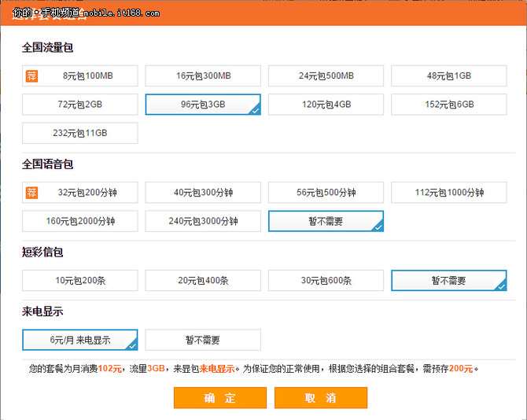Screen dimensions: 527x420
Task: Select the 48元包1GB data package
Action: click(x=448, y=76)
